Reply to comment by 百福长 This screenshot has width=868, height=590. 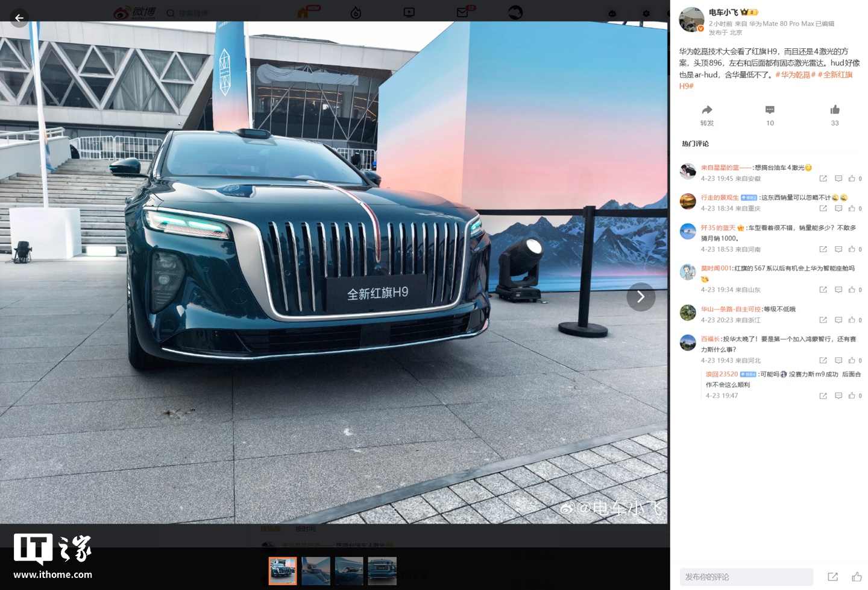click(838, 361)
